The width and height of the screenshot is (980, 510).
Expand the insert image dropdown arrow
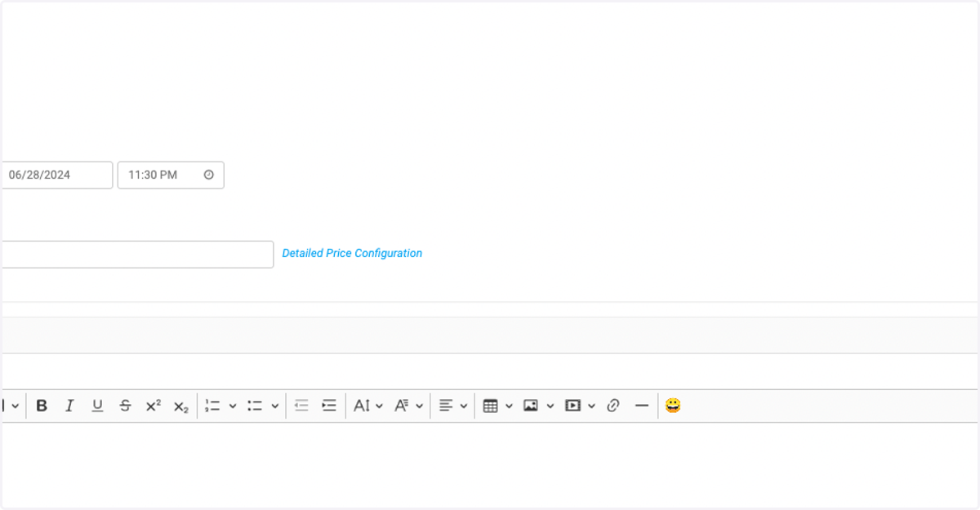coord(550,406)
